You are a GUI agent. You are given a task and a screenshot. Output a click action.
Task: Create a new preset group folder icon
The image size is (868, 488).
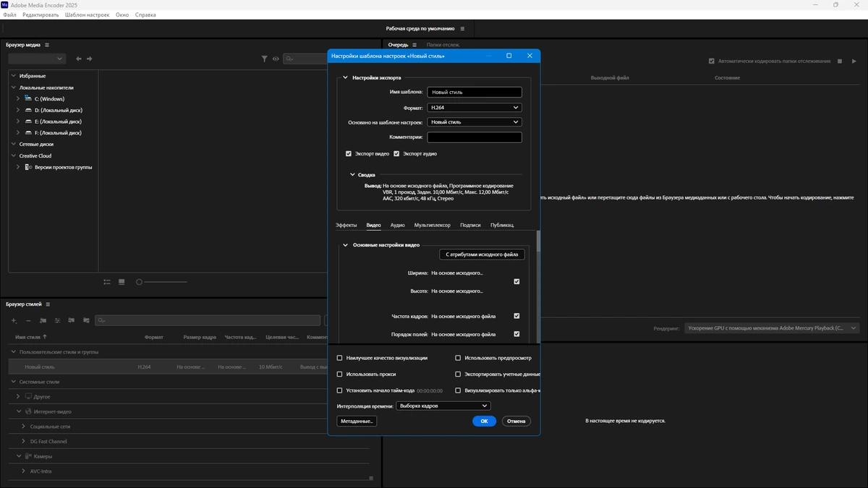tap(43, 320)
